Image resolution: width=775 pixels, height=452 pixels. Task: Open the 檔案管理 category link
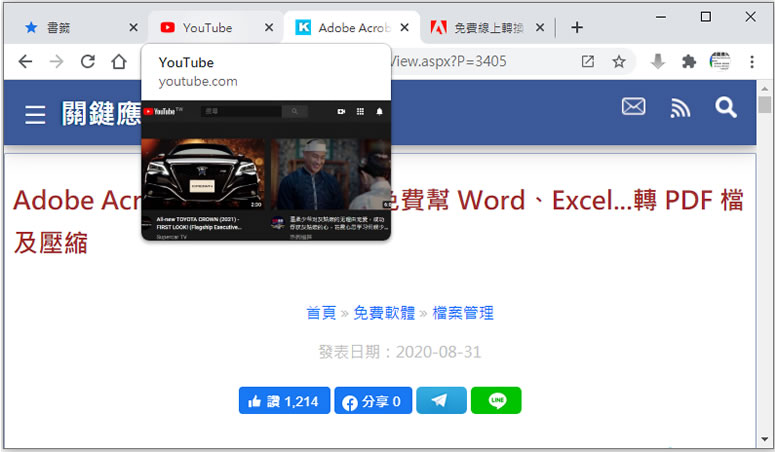tap(462, 313)
